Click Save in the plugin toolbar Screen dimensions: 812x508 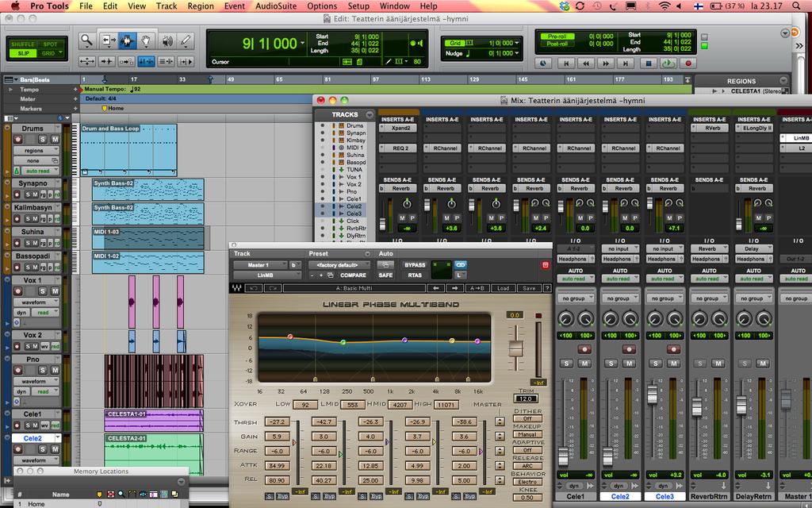tap(529, 288)
